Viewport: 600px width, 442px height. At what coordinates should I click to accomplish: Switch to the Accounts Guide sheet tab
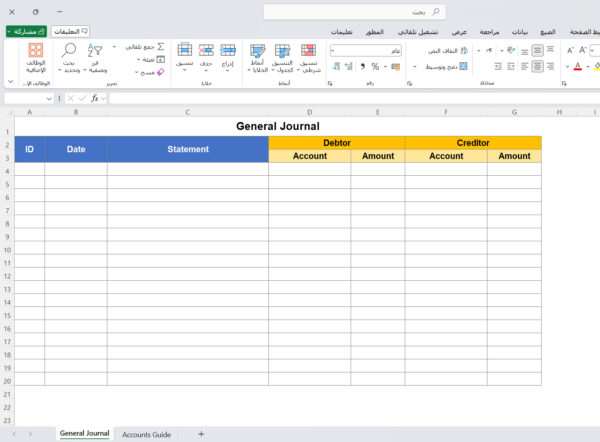coord(146,434)
